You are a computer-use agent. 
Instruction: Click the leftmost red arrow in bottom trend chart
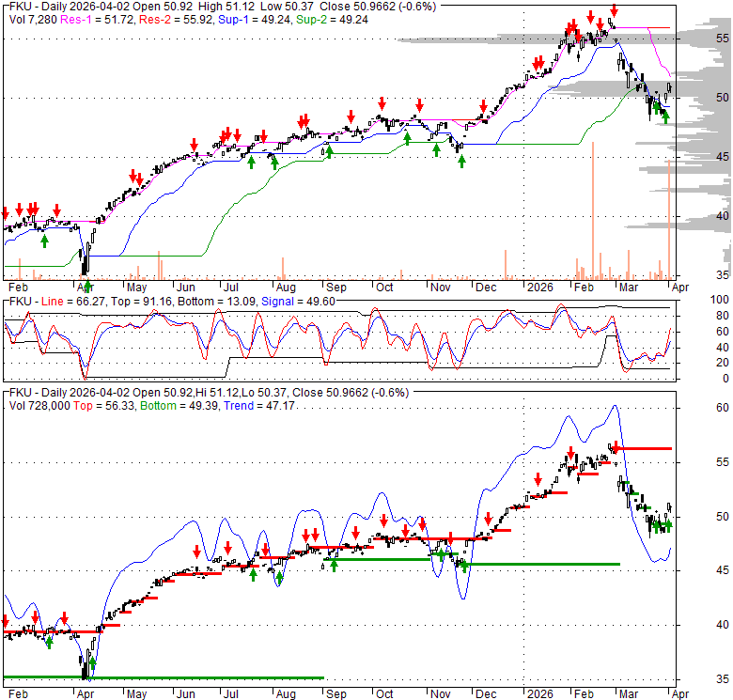pyautogui.click(x=5, y=621)
